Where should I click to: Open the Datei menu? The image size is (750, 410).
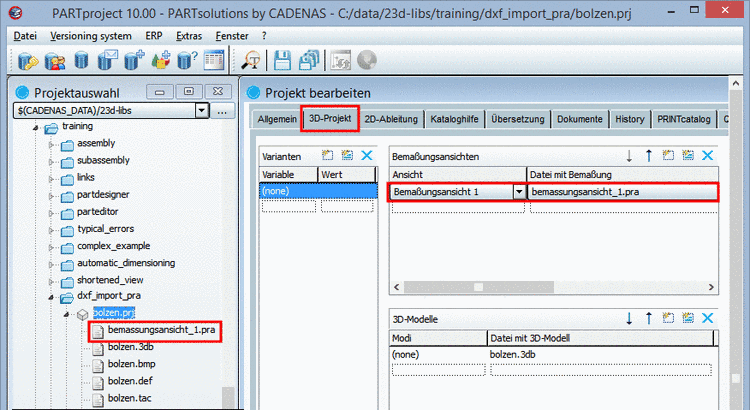tap(25, 36)
